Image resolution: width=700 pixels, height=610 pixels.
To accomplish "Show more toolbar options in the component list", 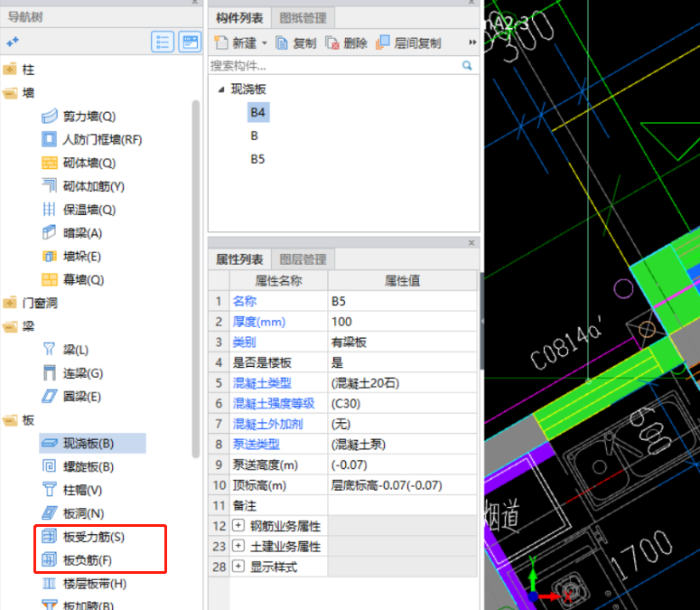I will click(x=472, y=42).
